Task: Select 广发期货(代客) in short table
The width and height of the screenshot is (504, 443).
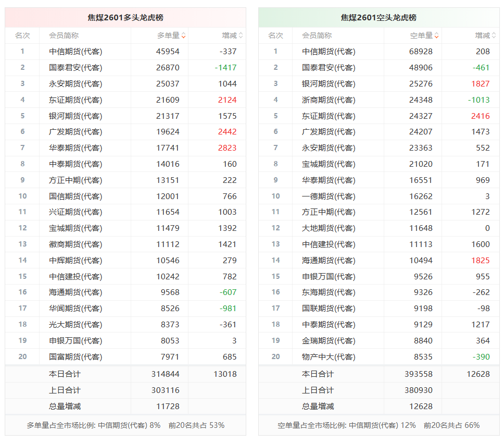Action: [x=329, y=131]
